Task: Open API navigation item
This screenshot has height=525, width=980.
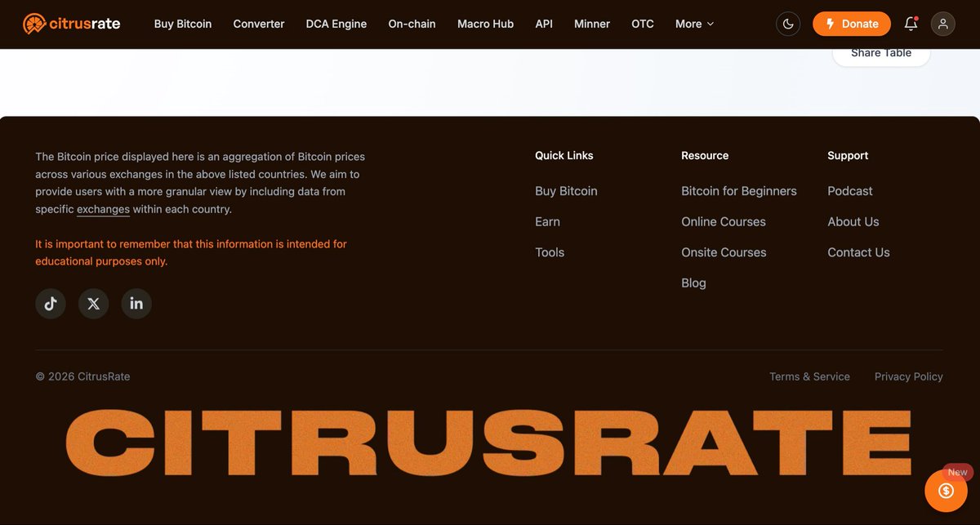Action: point(544,24)
